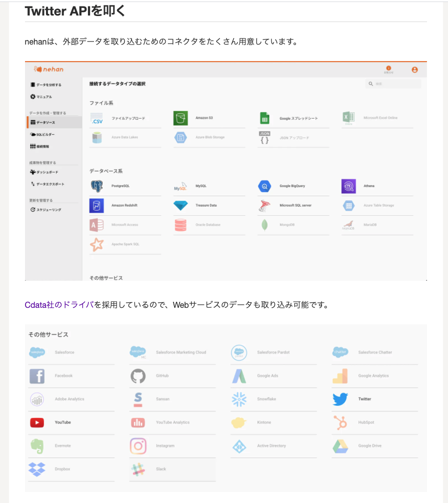Select the Instagram camera icon
Image resolution: width=448 pixels, height=503 pixels.
138,446
